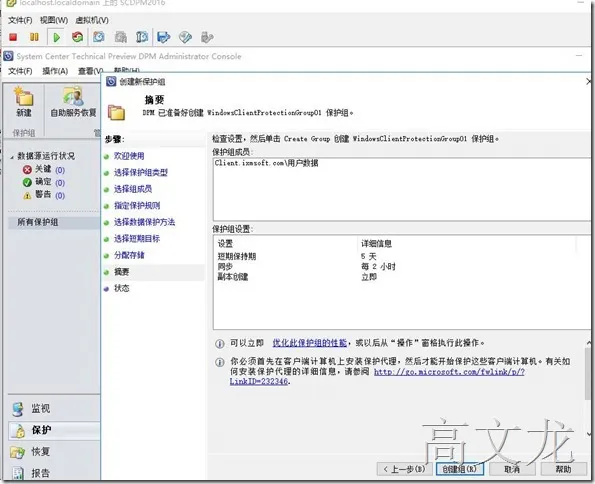This screenshot has width=595, height=484.
Task: Click the (0) count next to 警告
Action: [x=60, y=196]
